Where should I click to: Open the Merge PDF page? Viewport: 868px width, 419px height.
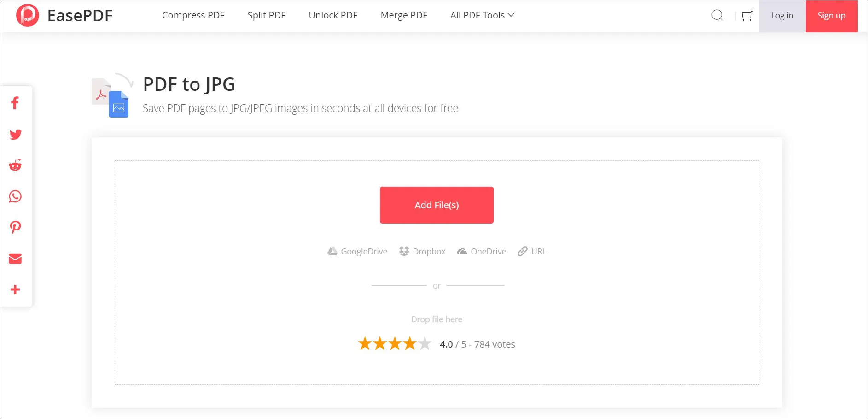pos(404,16)
